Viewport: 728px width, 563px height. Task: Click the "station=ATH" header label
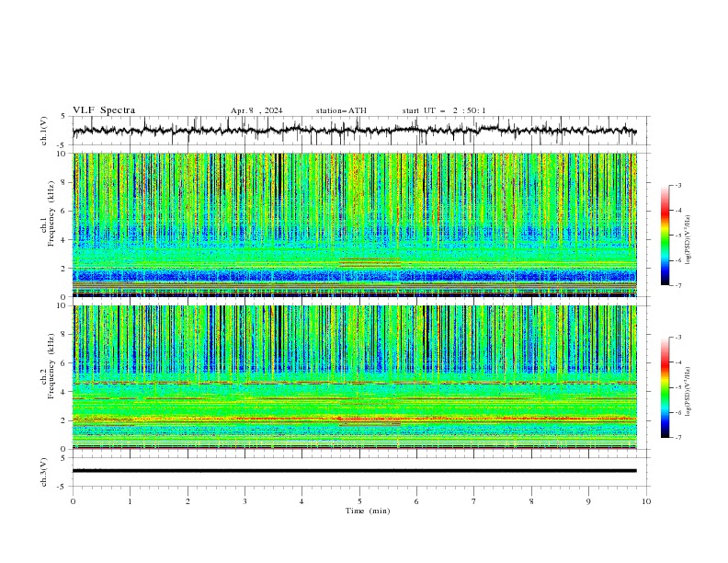(341, 110)
